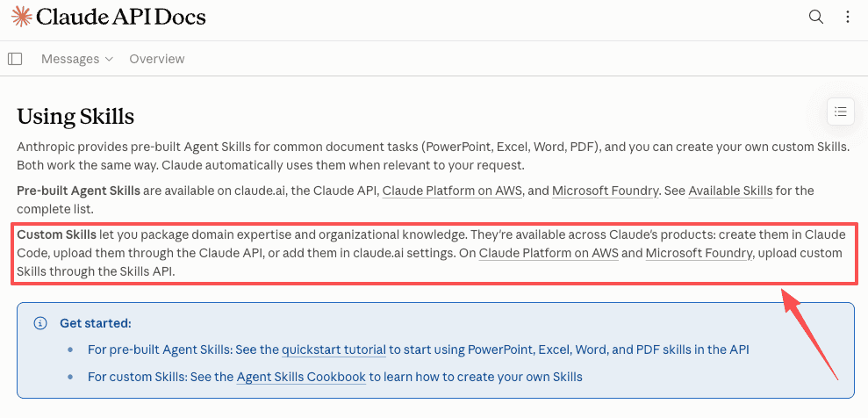Toggle the sidebar panel icon
Image resolution: width=868 pixels, height=418 pixels.
16,59
